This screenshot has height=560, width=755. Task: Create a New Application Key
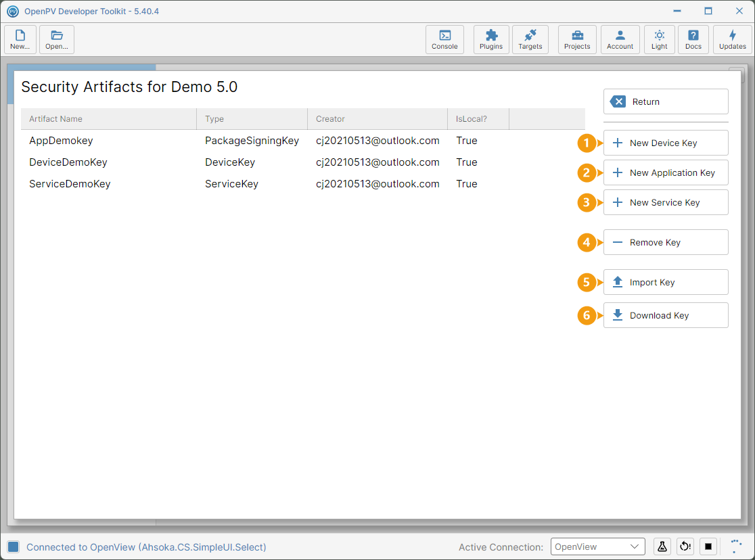[x=666, y=173]
